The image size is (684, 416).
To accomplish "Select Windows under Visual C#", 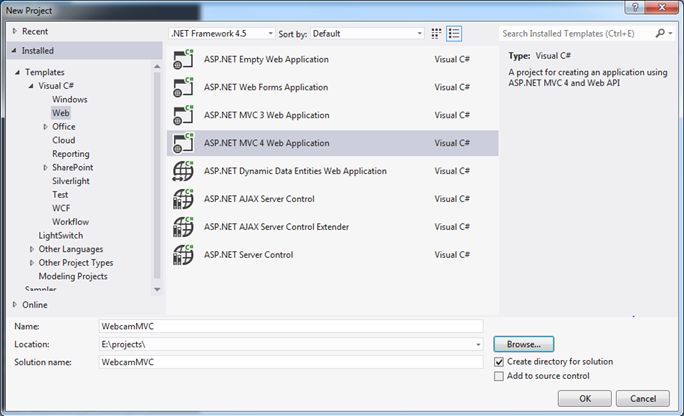I will pyautogui.click(x=70, y=99).
